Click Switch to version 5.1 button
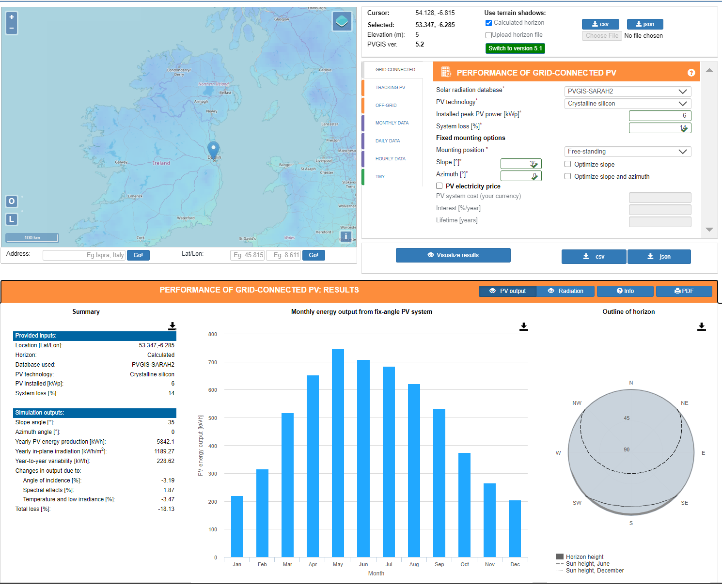The width and height of the screenshot is (722, 588). point(515,48)
